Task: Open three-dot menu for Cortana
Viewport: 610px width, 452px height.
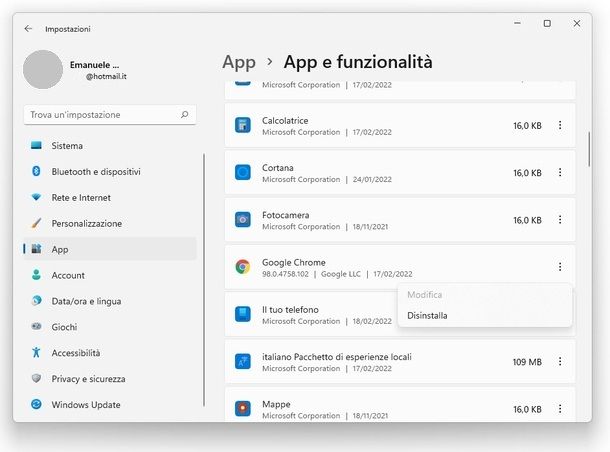Action: point(560,172)
